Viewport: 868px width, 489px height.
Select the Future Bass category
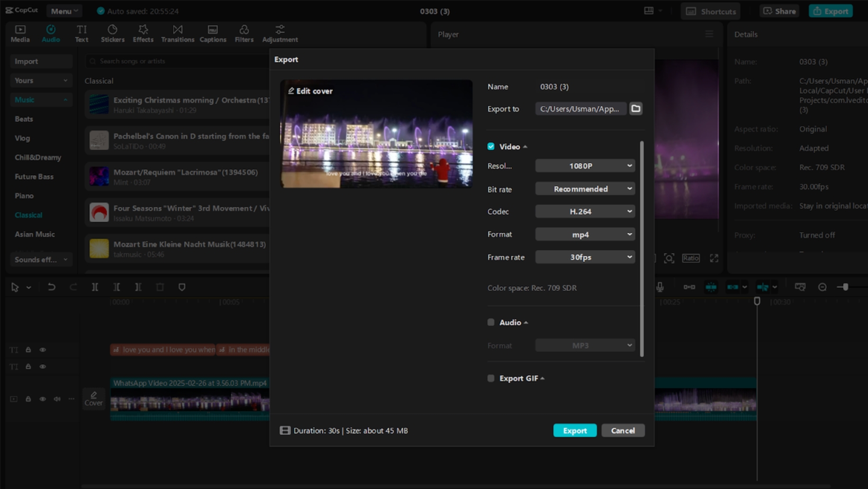[34, 176]
